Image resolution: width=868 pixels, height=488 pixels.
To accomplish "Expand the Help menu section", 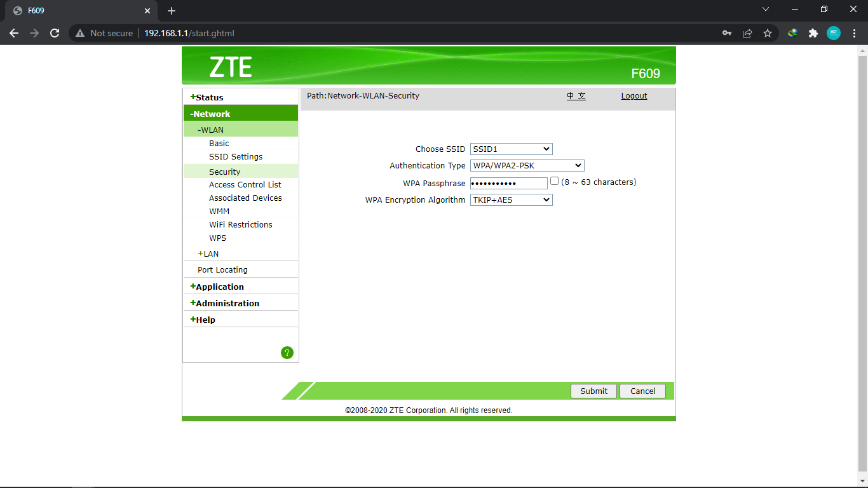I will point(203,320).
